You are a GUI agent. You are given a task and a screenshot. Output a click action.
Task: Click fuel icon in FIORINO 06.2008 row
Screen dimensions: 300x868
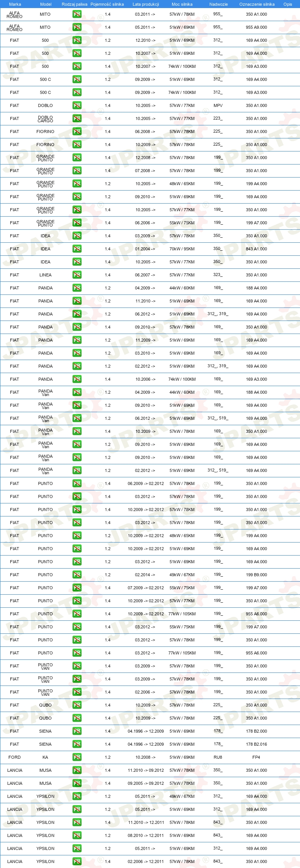pos(77,132)
